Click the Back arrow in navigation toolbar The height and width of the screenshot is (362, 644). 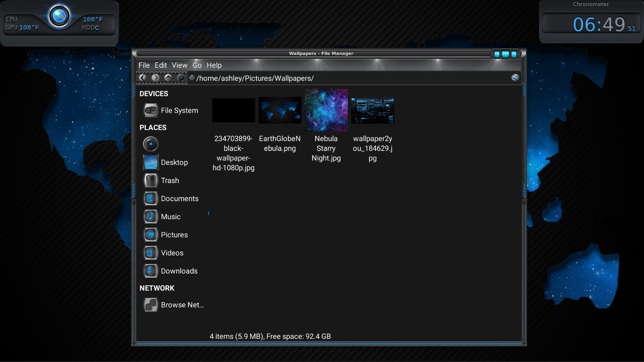[143, 78]
